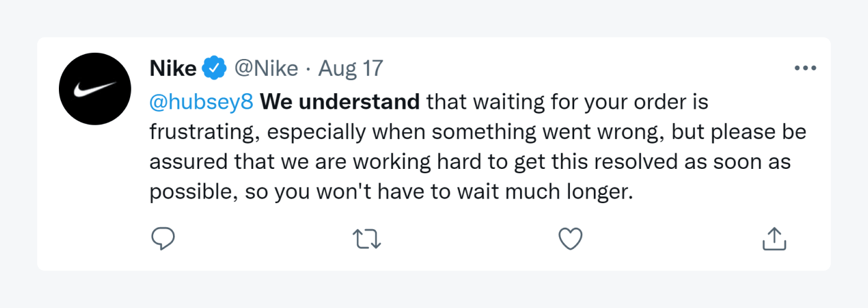Image resolution: width=868 pixels, height=308 pixels.
Task: Open the share tweet upload icon
Action: coord(774,238)
